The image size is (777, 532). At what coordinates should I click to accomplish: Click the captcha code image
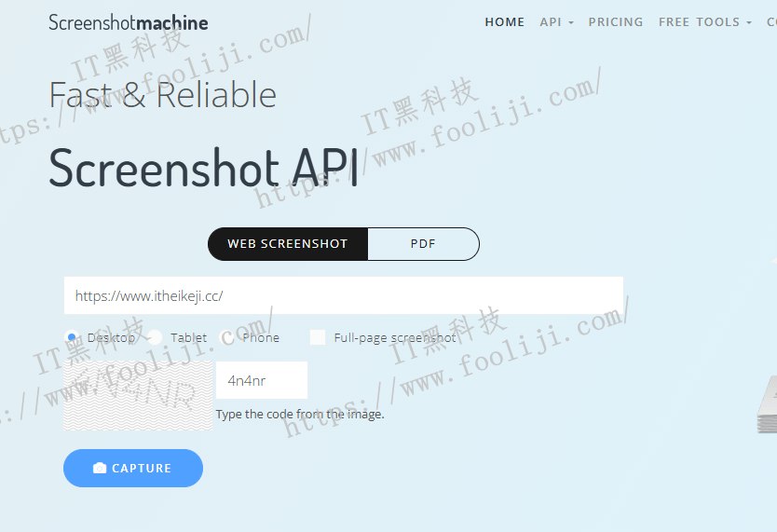138,395
